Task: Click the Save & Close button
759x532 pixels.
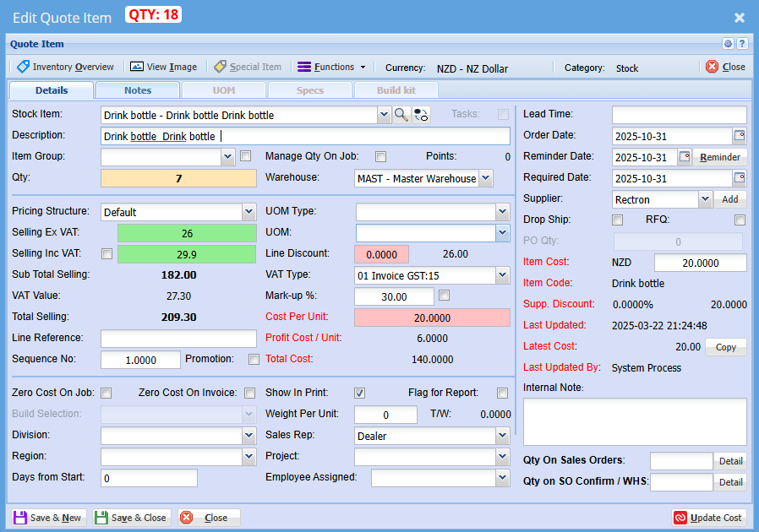Action: click(x=131, y=518)
